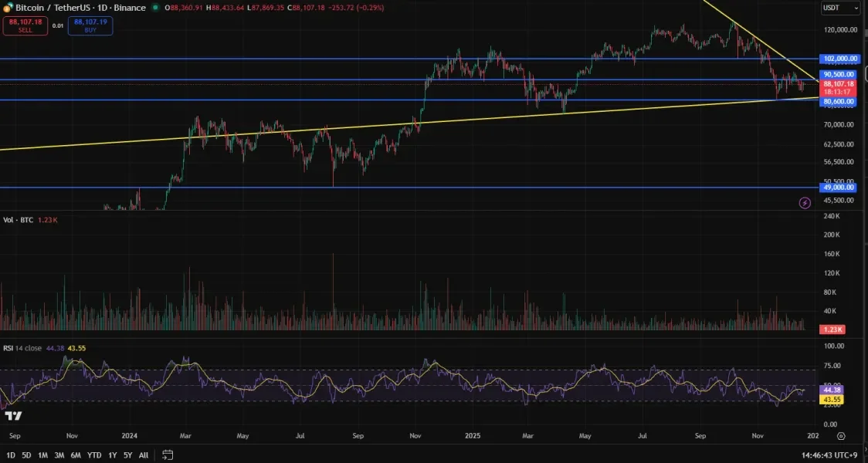The width and height of the screenshot is (868, 463).
Task: Click the Bitcoin / TetherUS symbol title
Action: click(x=80, y=8)
